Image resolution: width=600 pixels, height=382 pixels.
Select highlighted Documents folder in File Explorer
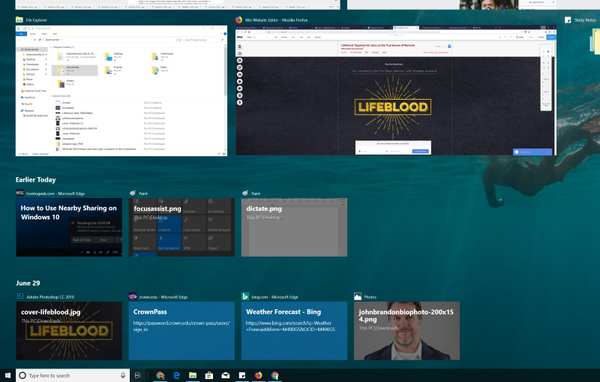point(75,70)
